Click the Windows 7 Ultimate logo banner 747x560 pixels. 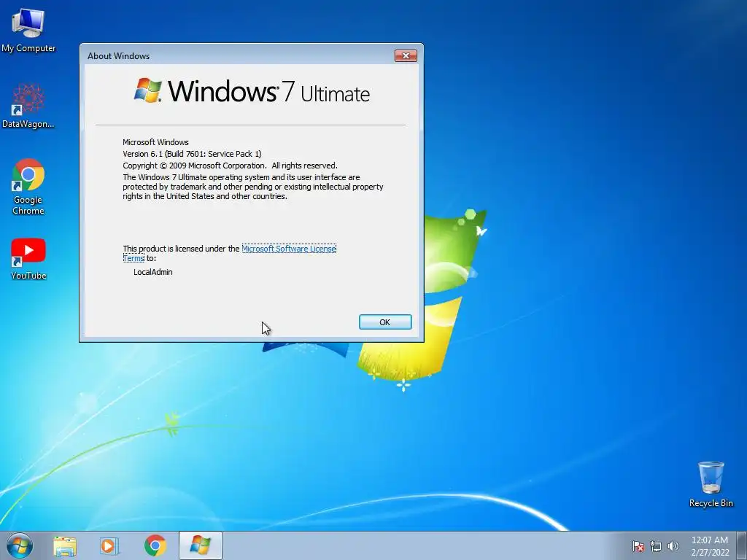pos(252,91)
